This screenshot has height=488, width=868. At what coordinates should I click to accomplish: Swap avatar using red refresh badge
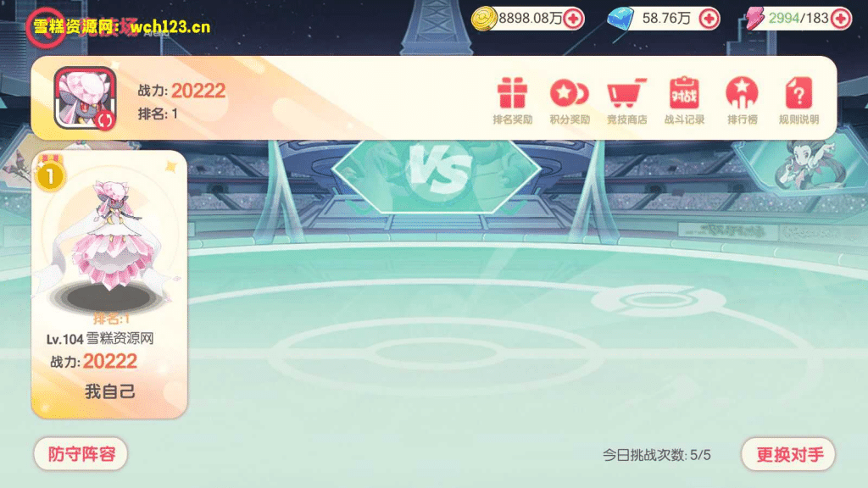click(x=105, y=119)
